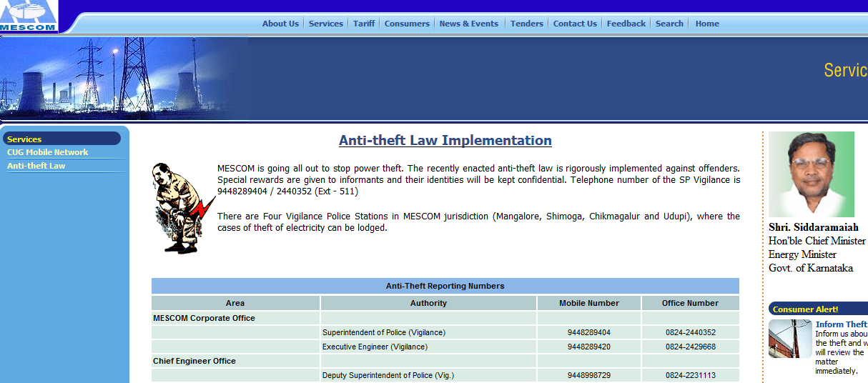The width and height of the screenshot is (868, 383).
Task: Click the Authority column header
Action: pos(428,303)
